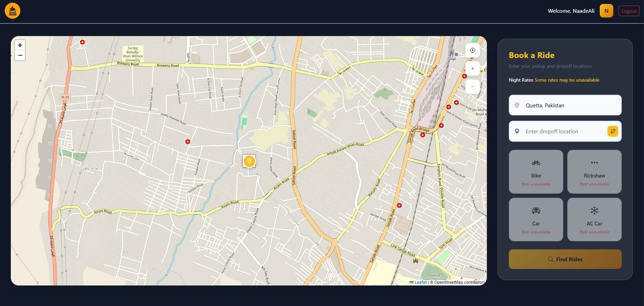Choose the Rickshaw ride option
Viewport: 644px width, 306px height.
click(594, 172)
